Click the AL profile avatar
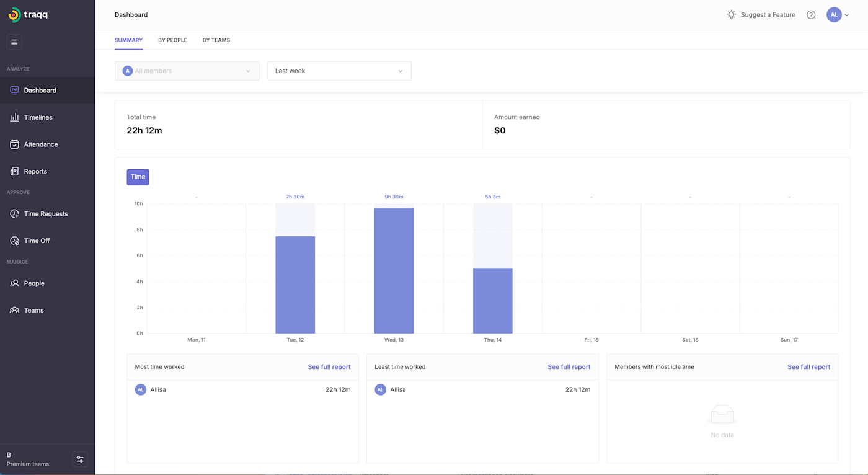Viewport: 868px width, 475px height. (834, 15)
